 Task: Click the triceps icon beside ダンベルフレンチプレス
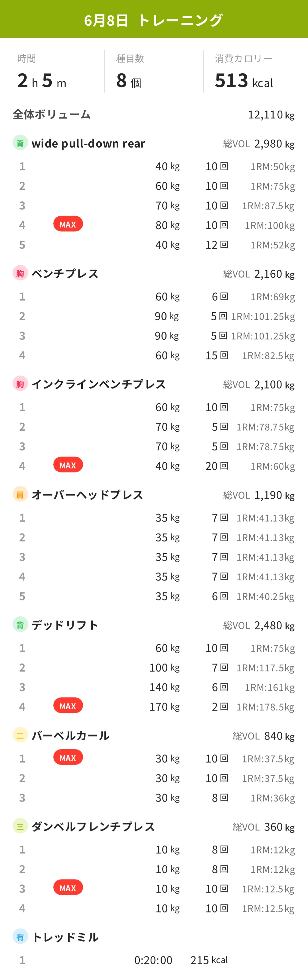pyautogui.click(x=20, y=826)
